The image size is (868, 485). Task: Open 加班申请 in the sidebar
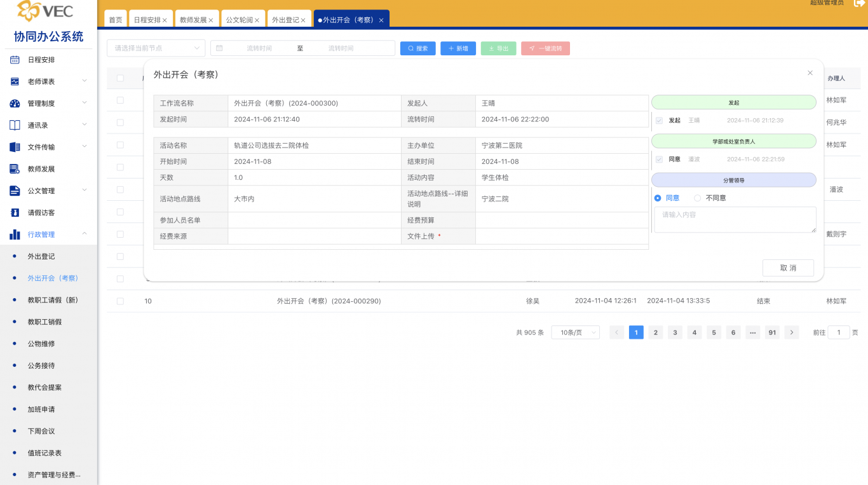click(41, 409)
